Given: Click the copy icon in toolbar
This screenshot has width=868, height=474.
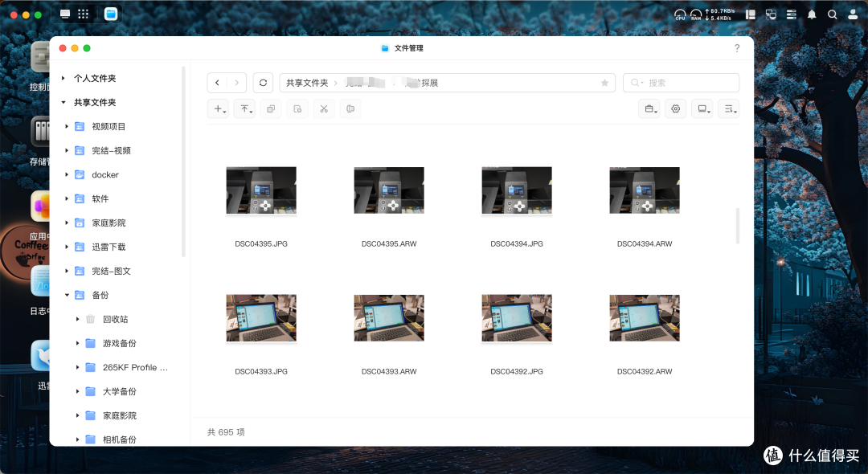Looking at the screenshot, I should (x=271, y=109).
